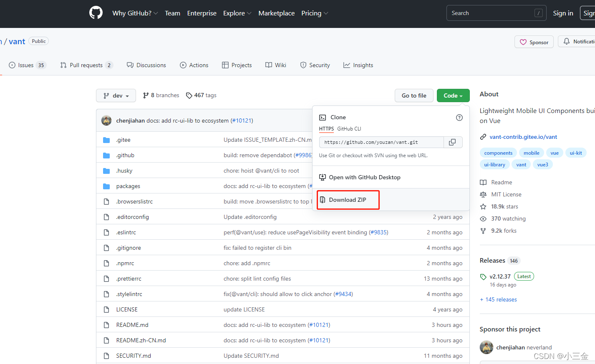Open Marketplace in the header

coord(277,13)
